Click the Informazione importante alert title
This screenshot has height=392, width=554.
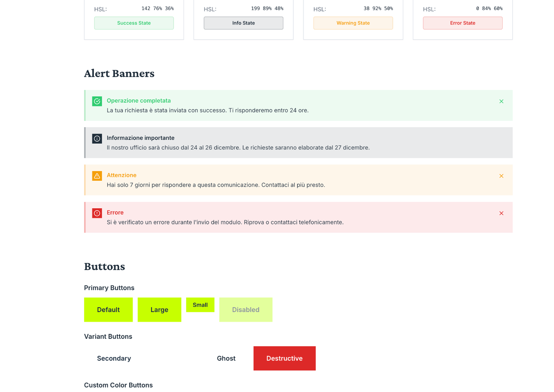click(x=140, y=138)
